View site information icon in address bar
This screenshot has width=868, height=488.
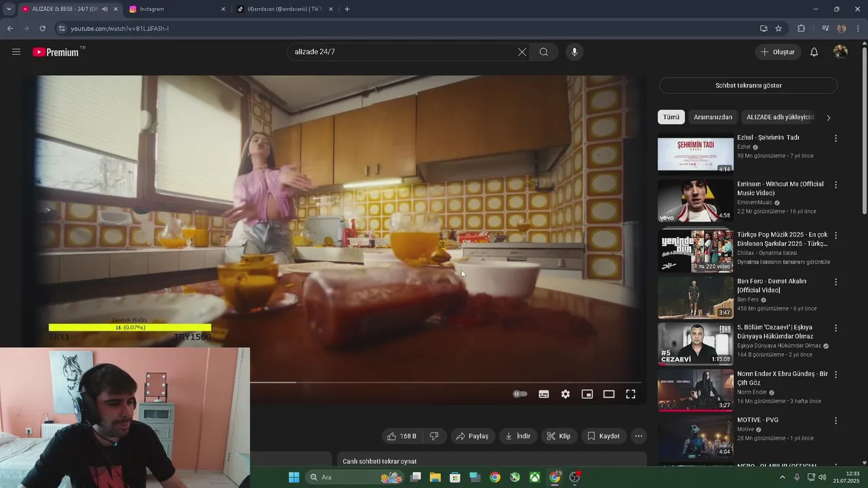(62, 28)
